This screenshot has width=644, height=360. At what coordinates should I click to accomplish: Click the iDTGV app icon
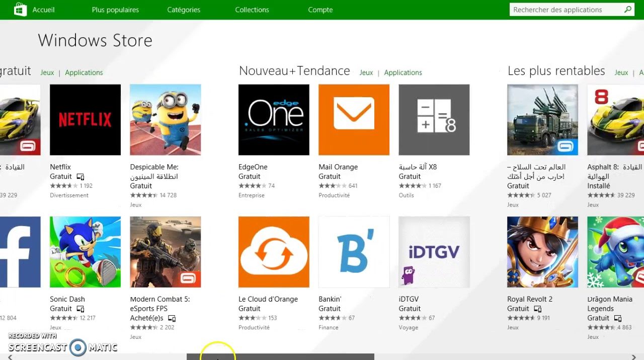[434, 252]
